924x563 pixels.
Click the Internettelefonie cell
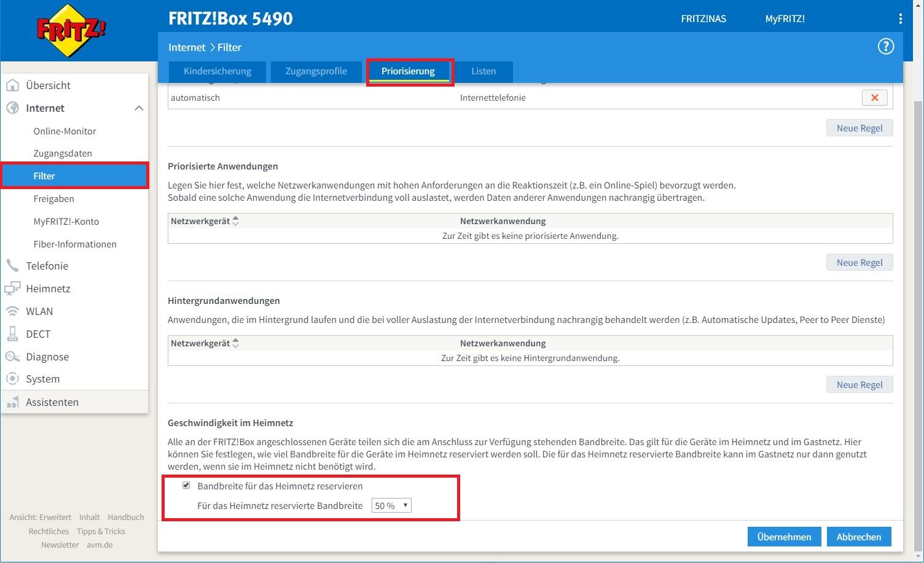click(x=493, y=98)
